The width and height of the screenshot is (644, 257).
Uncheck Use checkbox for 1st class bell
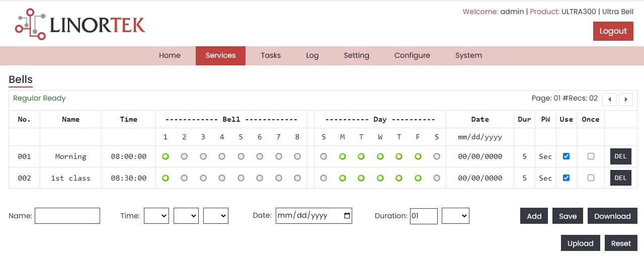tap(566, 178)
